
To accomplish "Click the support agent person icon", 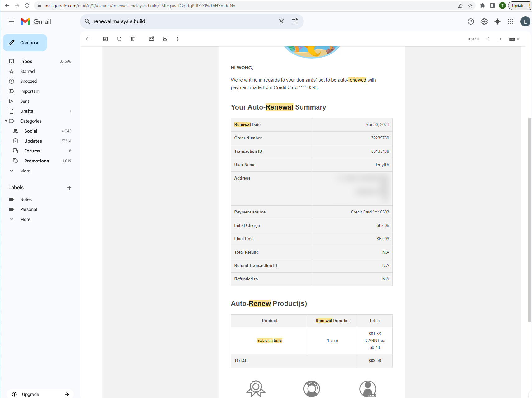I will coord(368,389).
